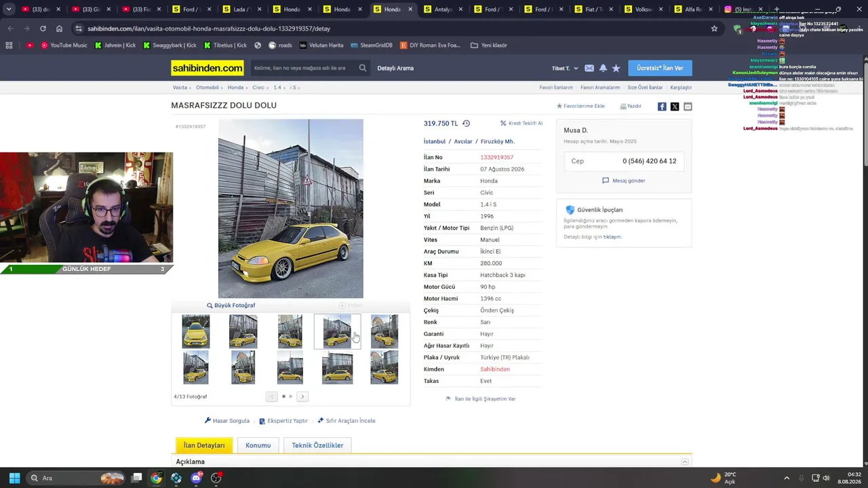Open Büyük Fotoğraf viewer

click(x=231, y=306)
